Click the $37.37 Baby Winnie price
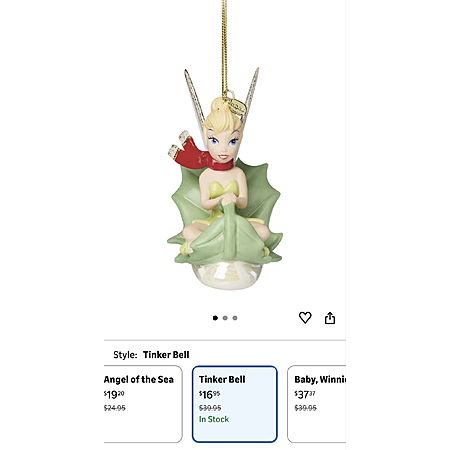450x450 pixels. (305, 395)
